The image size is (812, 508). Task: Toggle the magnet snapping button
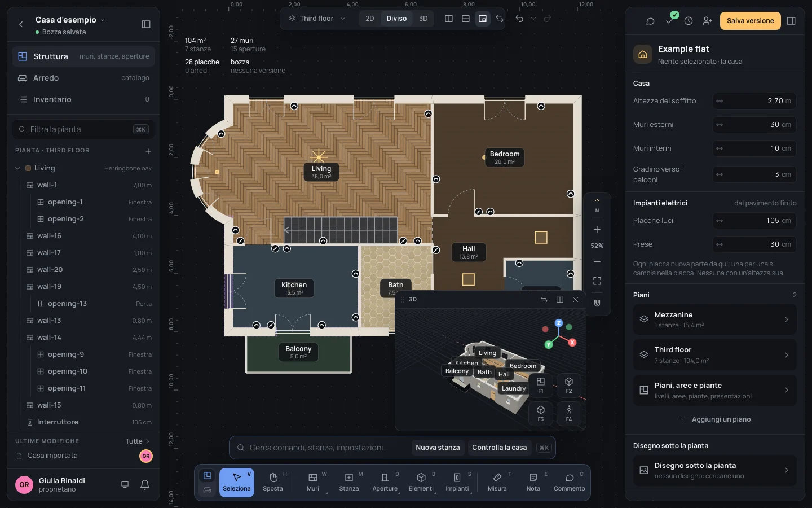[597, 303]
